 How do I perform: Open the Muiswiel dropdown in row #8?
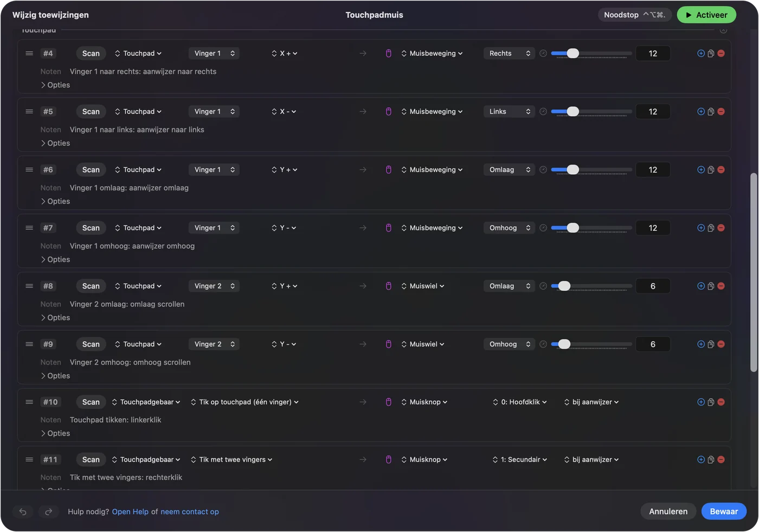(x=423, y=286)
